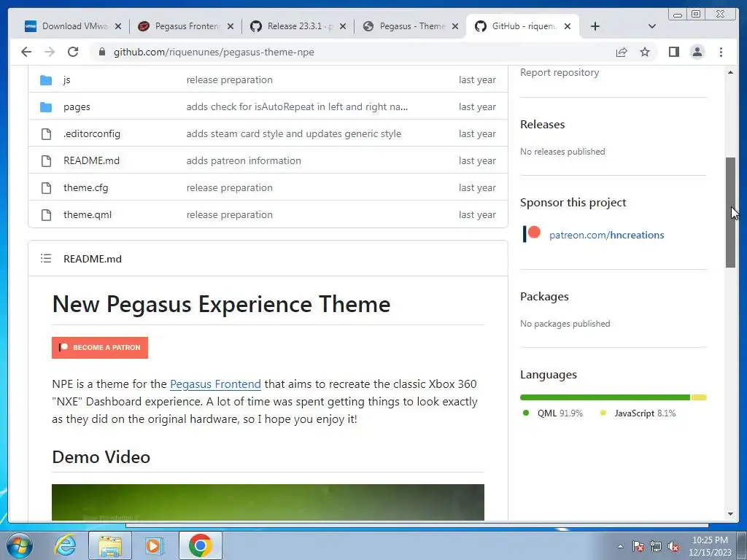
Task: Open the browser side panel
Action: pyautogui.click(x=673, y=52)
